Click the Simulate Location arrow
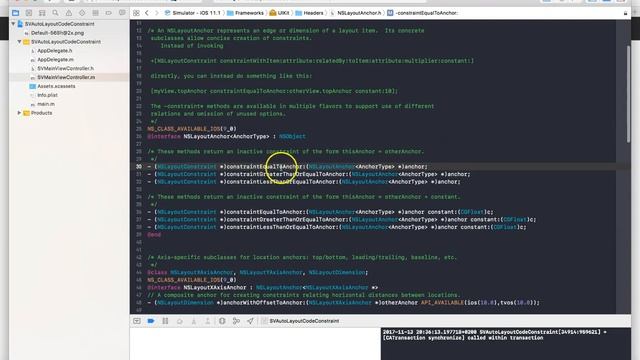Screen dimensions: 640x360 tap(250, 321)
